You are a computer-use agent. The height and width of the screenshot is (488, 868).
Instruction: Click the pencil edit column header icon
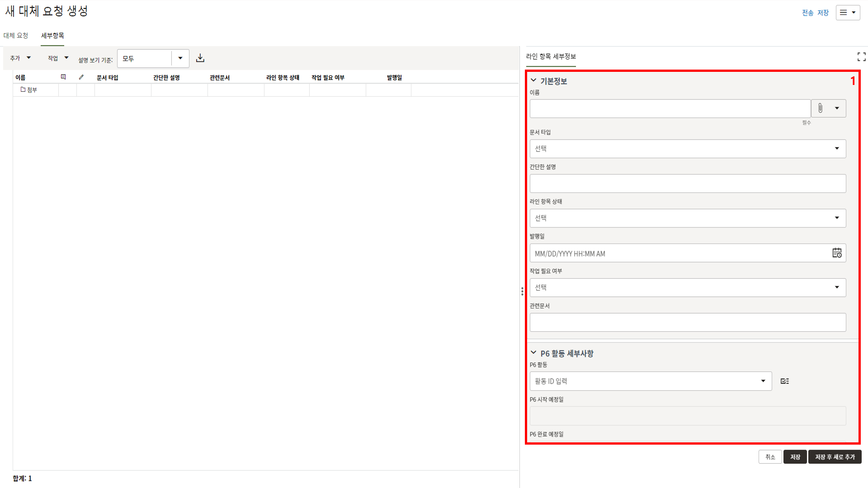(x=81, y=77)
